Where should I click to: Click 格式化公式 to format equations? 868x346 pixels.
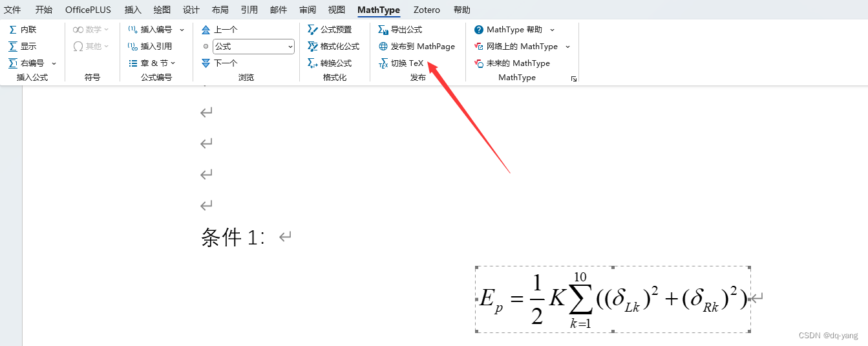[333, 47]
